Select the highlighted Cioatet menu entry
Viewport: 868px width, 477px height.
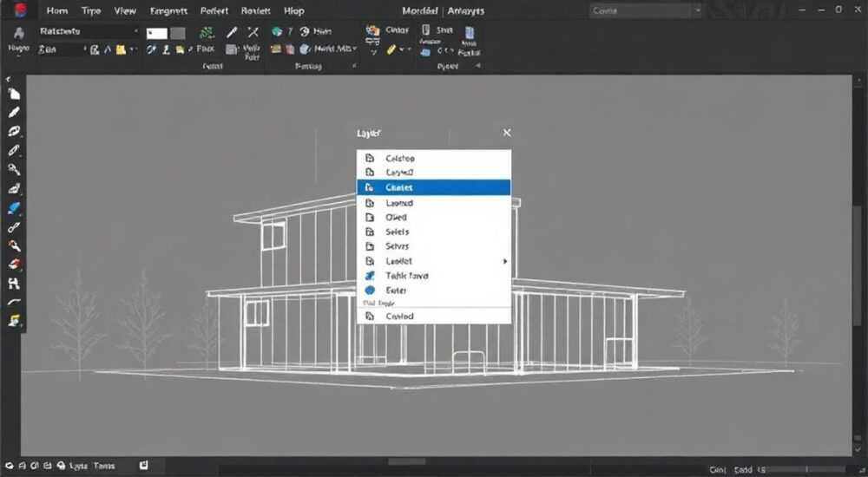(x=434, y=187)
